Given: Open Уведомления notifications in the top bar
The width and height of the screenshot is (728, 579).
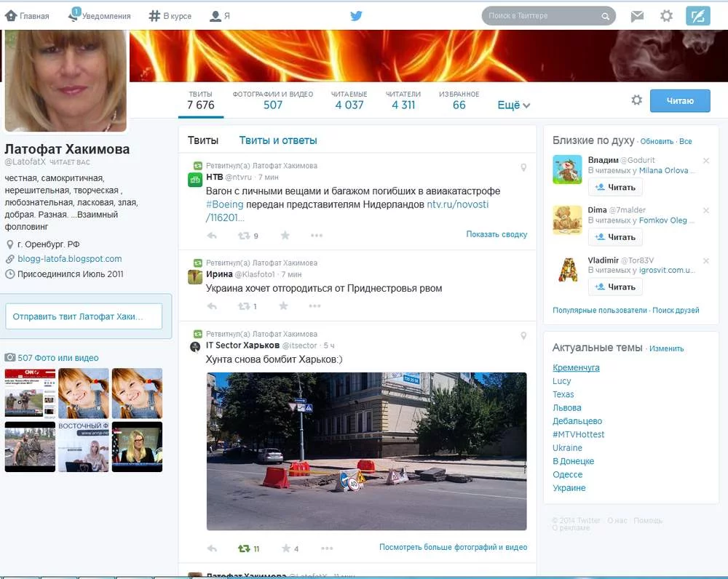Looking at the screenshot, I should [x=99, y=15].
